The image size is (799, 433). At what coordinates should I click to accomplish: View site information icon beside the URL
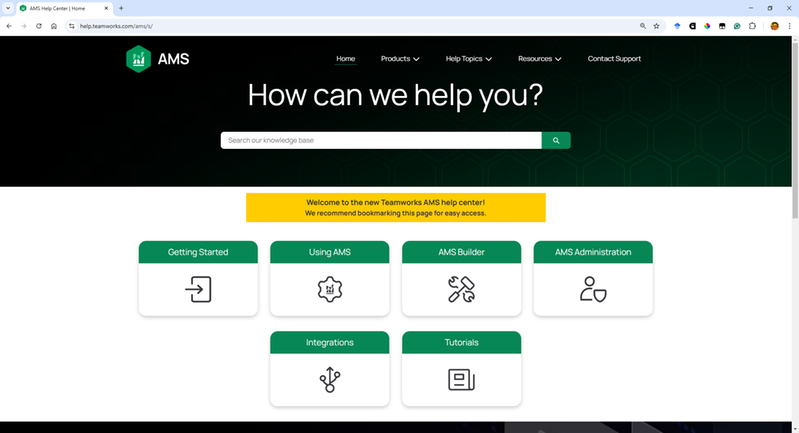point(71,26)
